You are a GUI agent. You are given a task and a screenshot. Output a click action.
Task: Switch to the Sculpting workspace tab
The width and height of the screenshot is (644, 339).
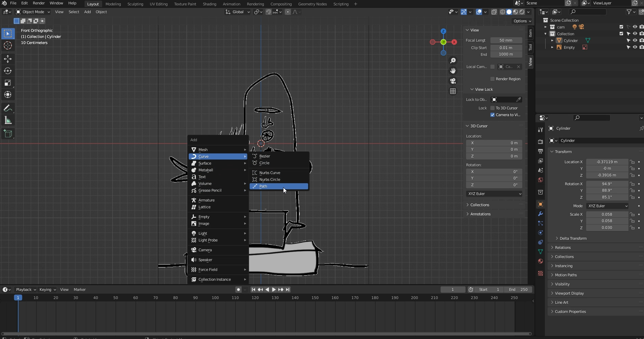135,4
